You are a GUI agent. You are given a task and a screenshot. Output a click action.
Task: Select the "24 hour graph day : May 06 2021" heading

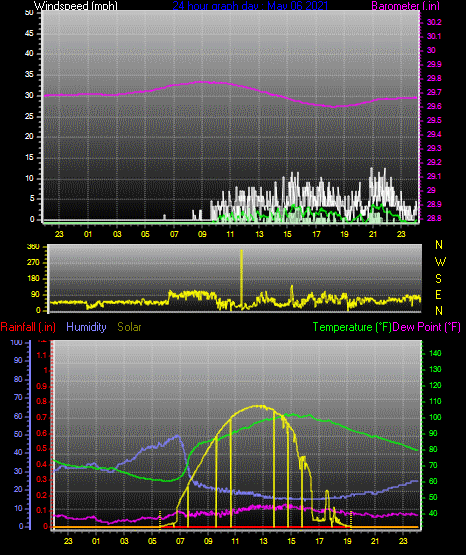pos(250,6)
